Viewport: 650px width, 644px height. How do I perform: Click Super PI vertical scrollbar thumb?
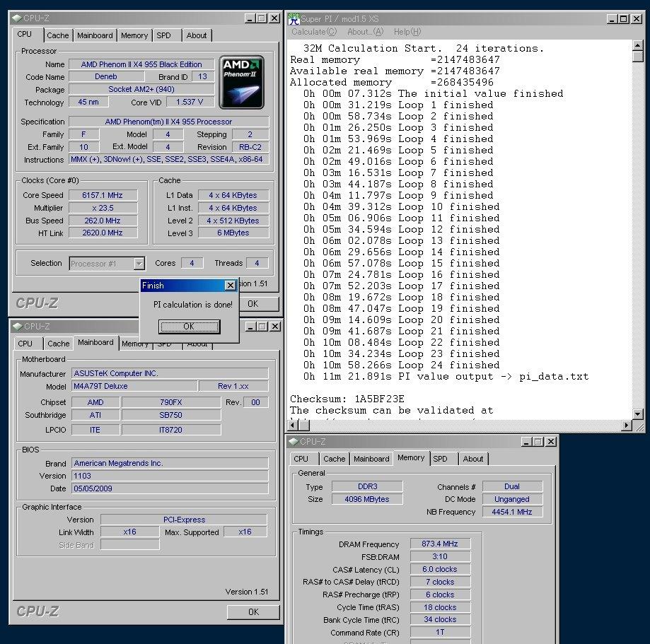pyautogui.click(x=638, y=56)
